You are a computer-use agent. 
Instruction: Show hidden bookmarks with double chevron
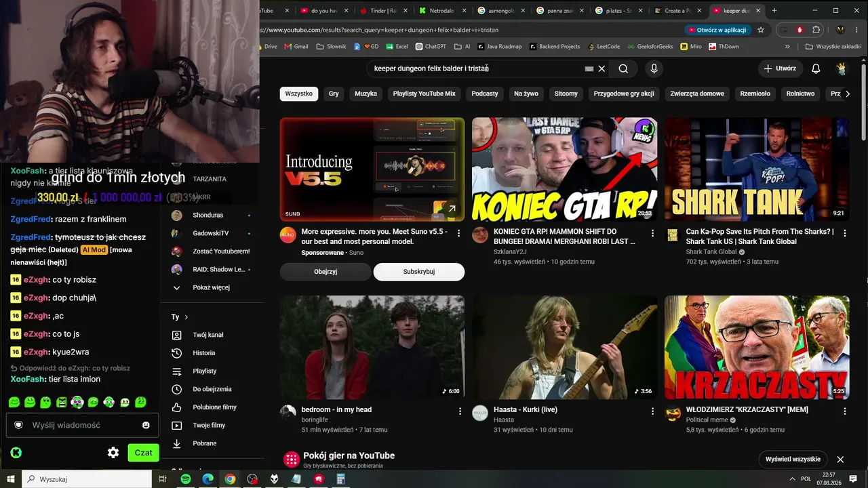point(787,47)
